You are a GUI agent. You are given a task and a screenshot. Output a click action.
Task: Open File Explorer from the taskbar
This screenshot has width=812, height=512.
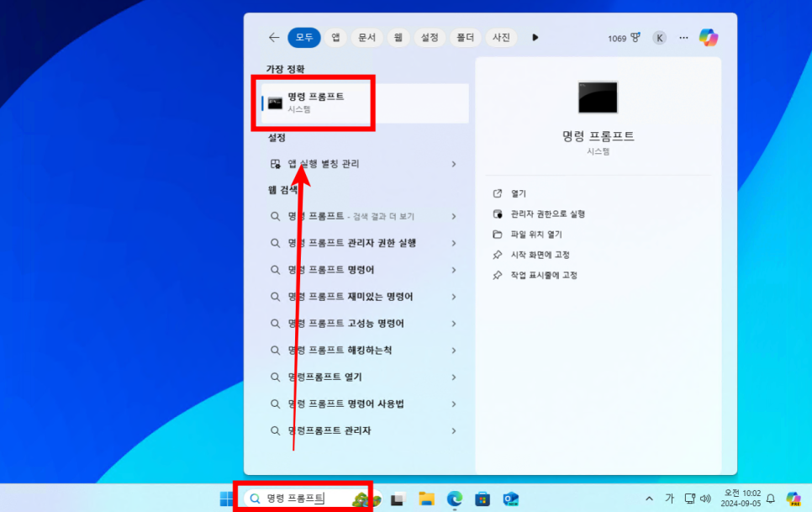click(426, 499)
